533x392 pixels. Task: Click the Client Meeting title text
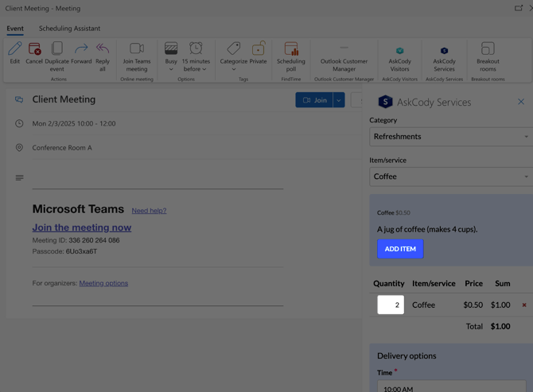[x=64, y=99]
